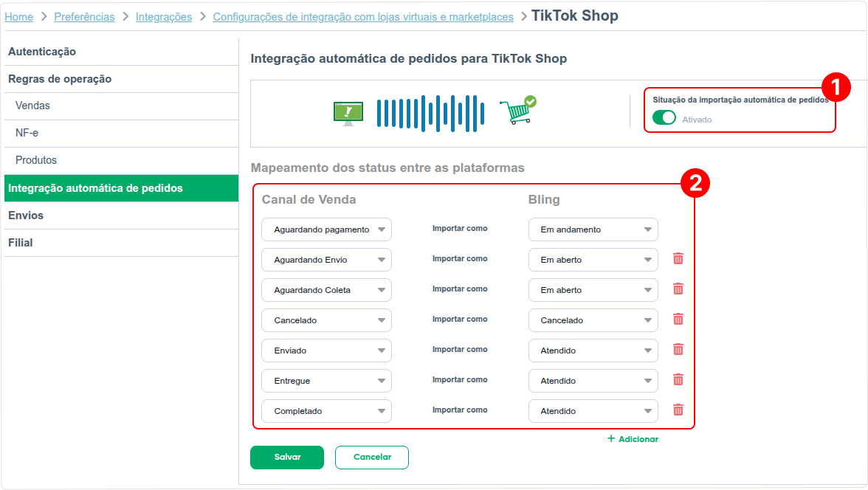
Task: Open the Bling Cancelado status dropdown
Action: pyautogui.click(x=593, y=320)
